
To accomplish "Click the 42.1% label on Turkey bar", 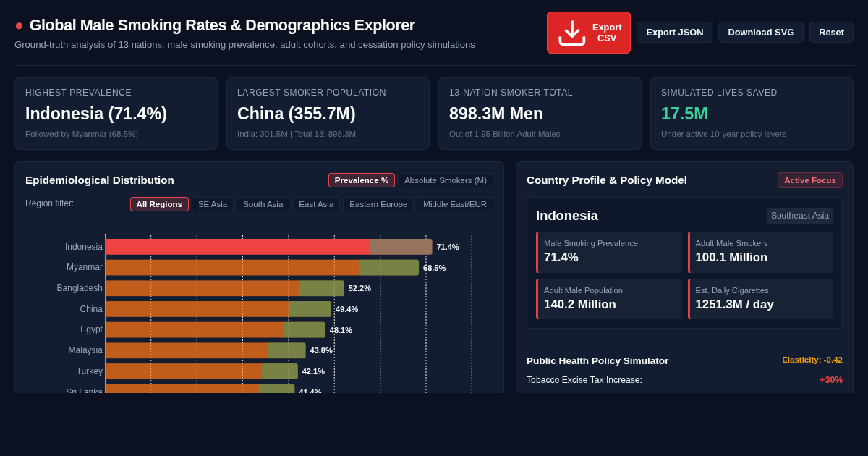I will click(313, 371).
